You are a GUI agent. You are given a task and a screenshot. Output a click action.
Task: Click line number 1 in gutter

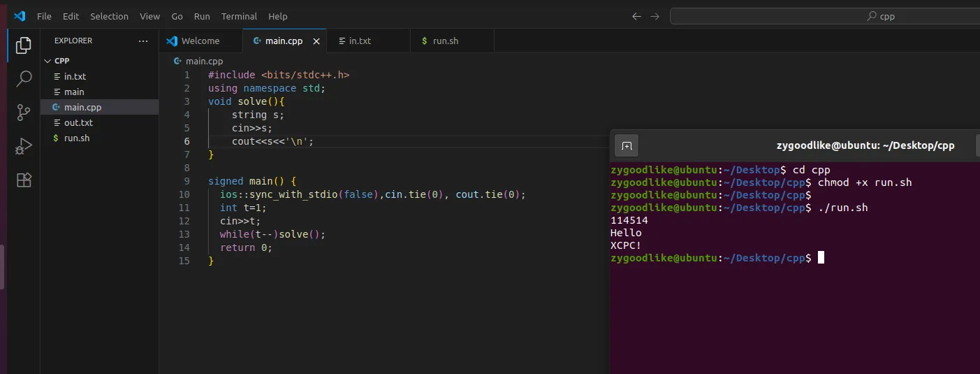187,75
